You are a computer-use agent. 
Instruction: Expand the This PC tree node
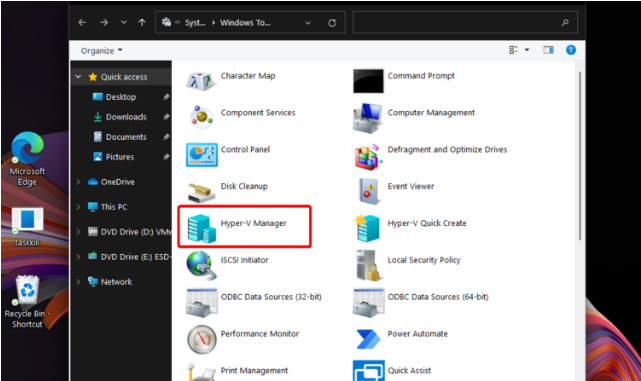point(78,207)
